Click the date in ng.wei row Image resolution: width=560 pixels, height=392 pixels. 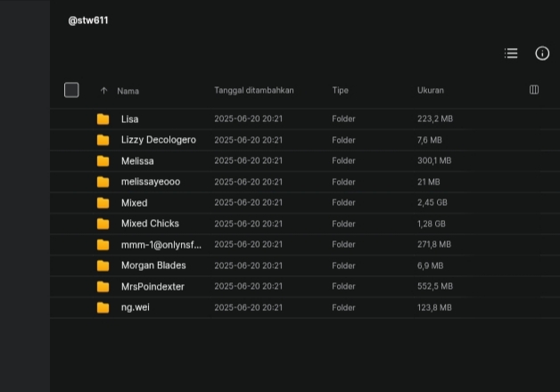click(x=248, y=307)
